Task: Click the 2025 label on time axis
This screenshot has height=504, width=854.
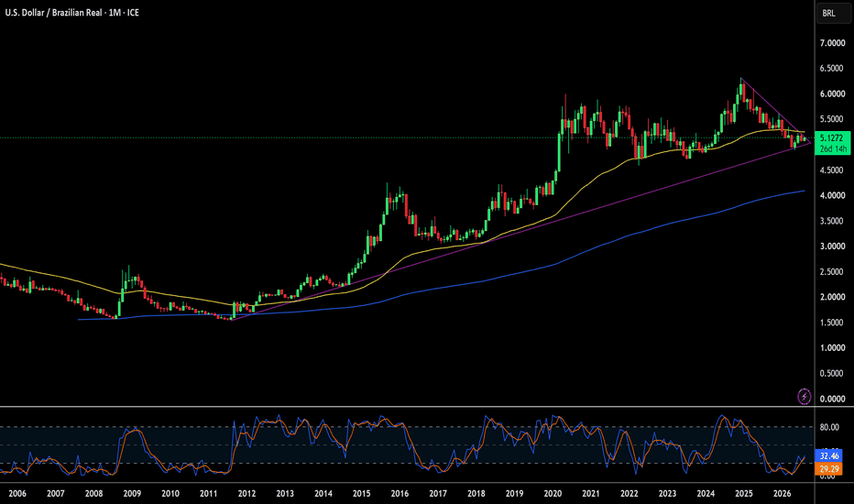Action: (744, 494)
